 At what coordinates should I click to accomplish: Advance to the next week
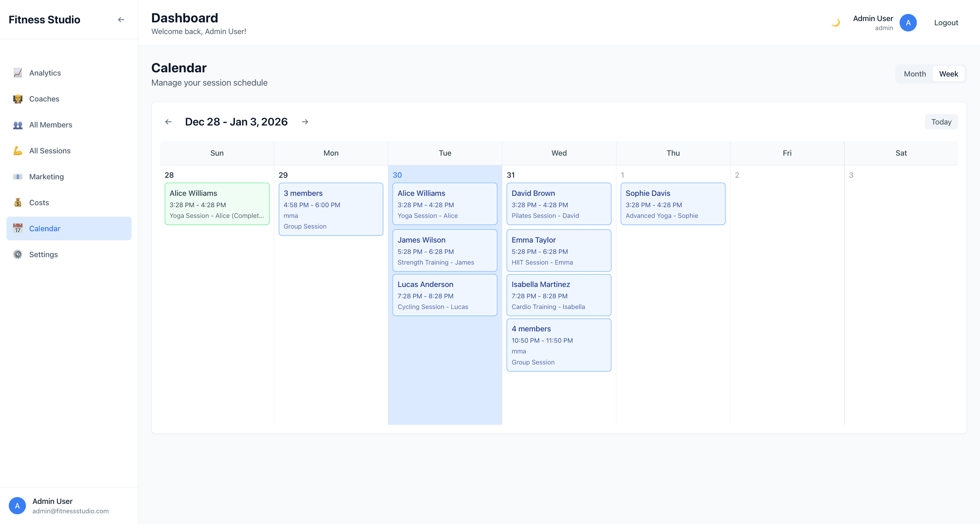pyautogui.click(x=305, y=121)
